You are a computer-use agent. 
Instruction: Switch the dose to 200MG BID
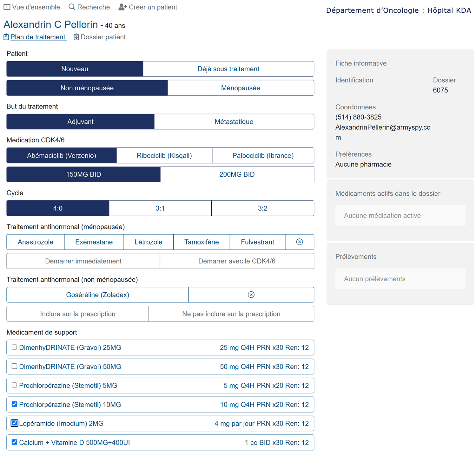237,174
